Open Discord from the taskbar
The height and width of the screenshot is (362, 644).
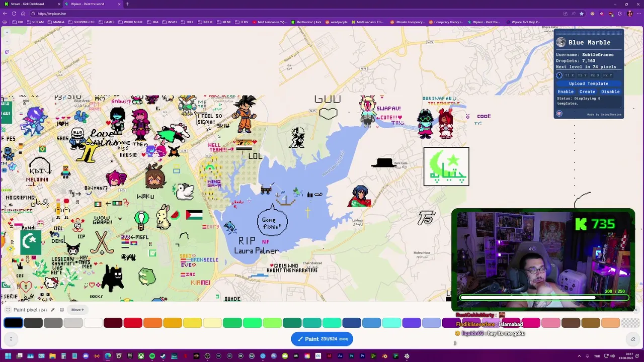pos(86,356)
